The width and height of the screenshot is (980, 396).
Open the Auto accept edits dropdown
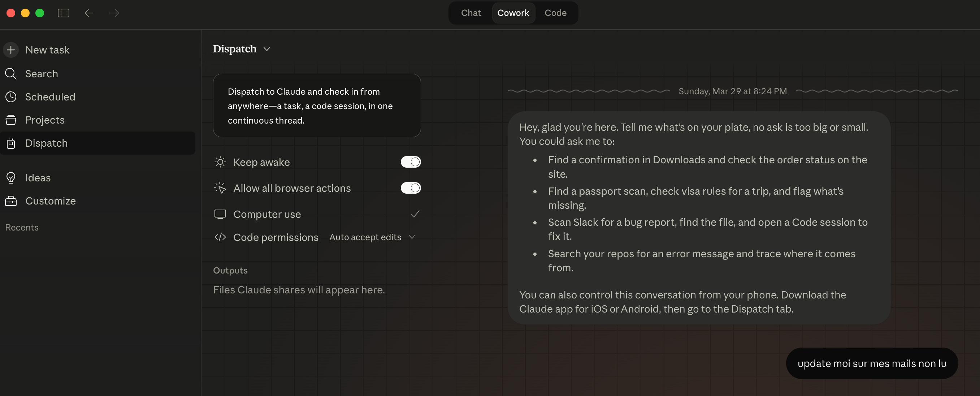(x=372, y=237)
